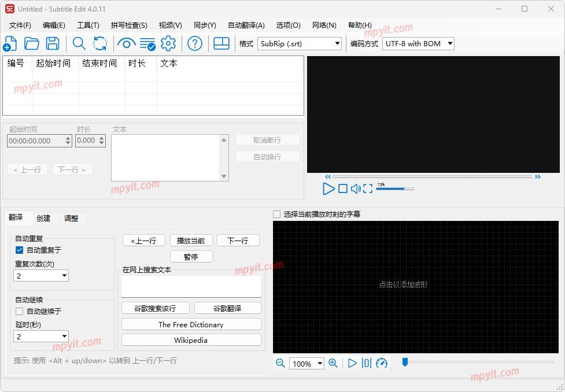This screenshot has width=565, height=392.
Task: Click 在网上搜索文本 input box
Action: pyautogui.click(x=191, y=286)
